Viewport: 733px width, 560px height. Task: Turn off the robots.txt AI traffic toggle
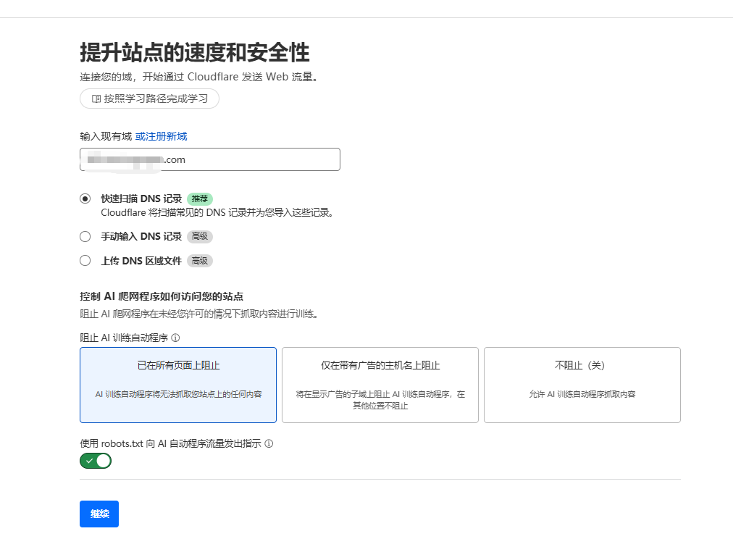95,461
